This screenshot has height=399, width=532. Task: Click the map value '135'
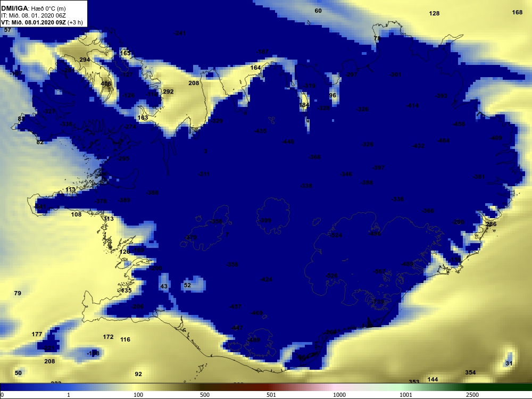(x=126, y=291)
